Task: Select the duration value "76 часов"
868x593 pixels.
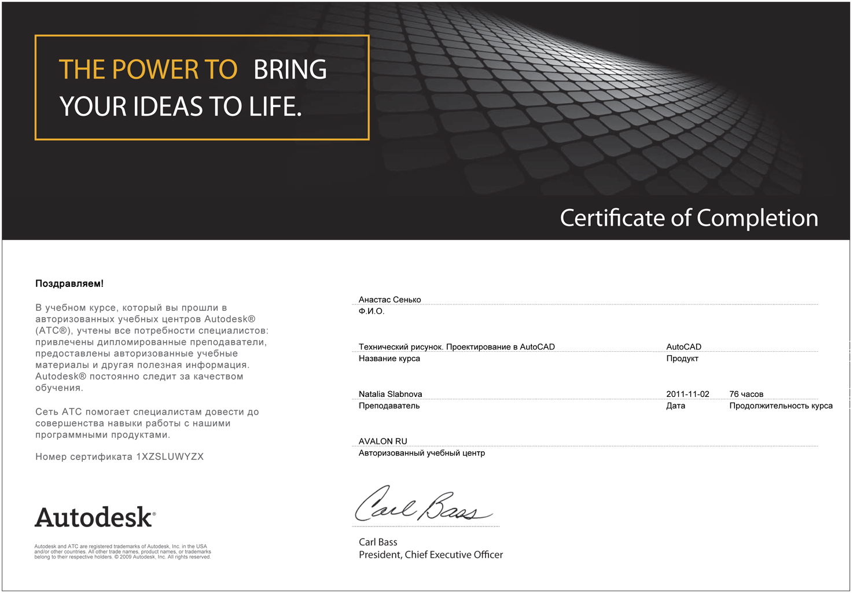Action: (x=746, y=394)
